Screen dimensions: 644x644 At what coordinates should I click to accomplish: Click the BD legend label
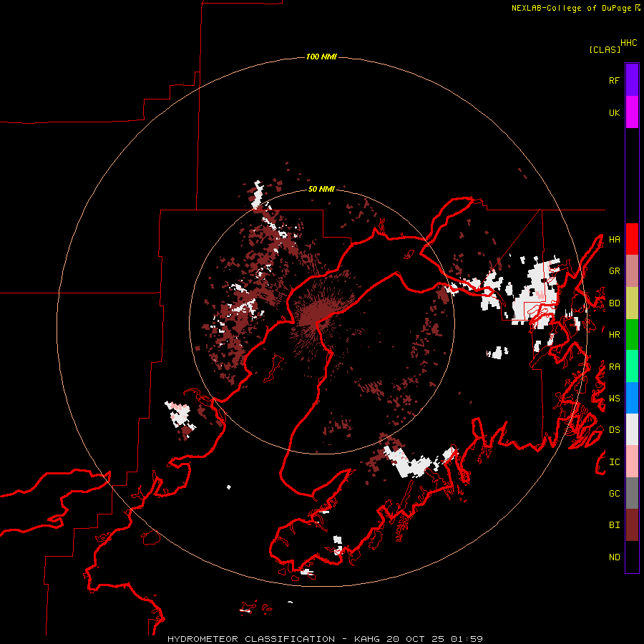click(614, 303)
